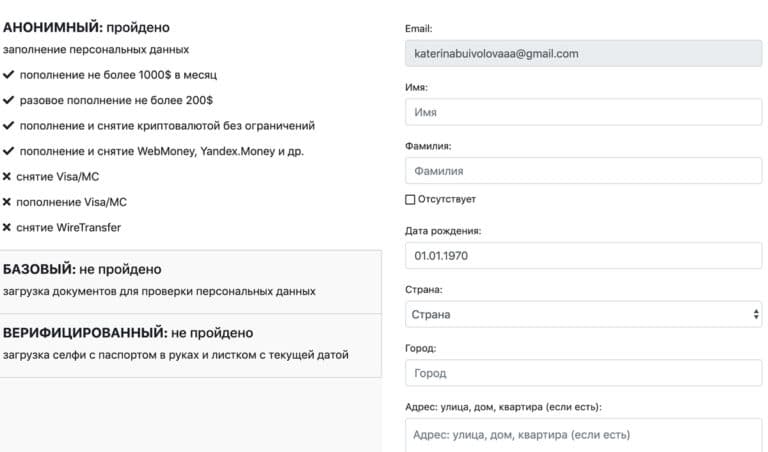Click checkmark next to WebMoney, Yandex.Money line
This screenshot has height=452, width=768.
9,152
